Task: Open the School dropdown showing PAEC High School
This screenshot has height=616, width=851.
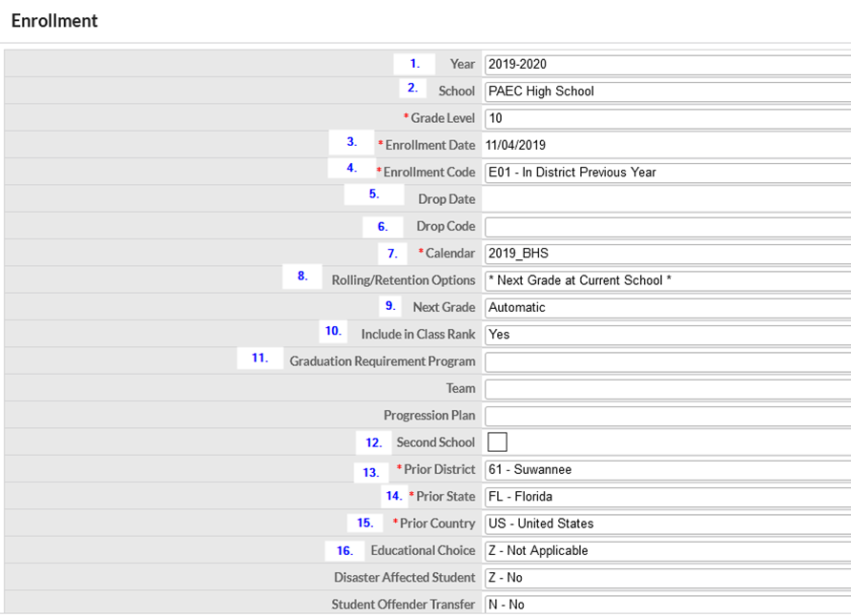Action: [x=666, y=92]
